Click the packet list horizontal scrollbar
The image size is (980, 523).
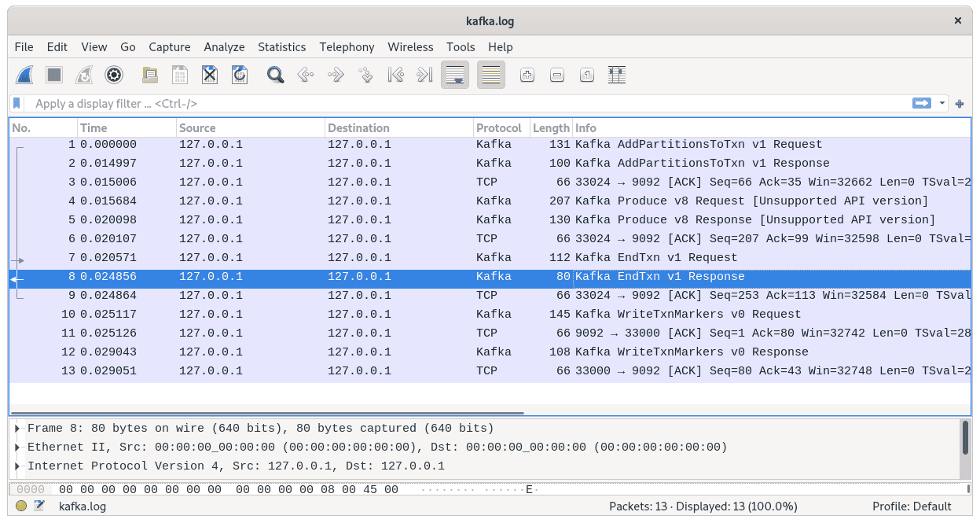coord(267,412)
